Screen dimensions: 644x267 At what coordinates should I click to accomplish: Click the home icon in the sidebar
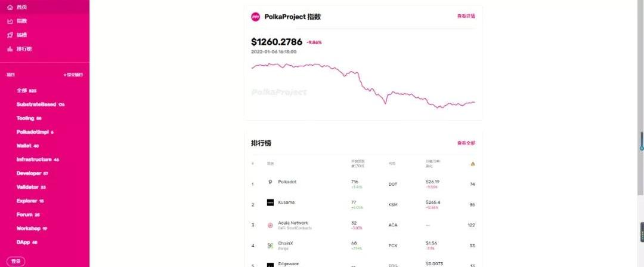pos(10,7)
